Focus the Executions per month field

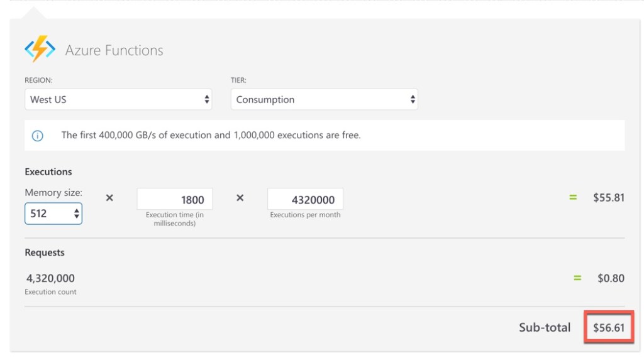[x=305, y=200]
